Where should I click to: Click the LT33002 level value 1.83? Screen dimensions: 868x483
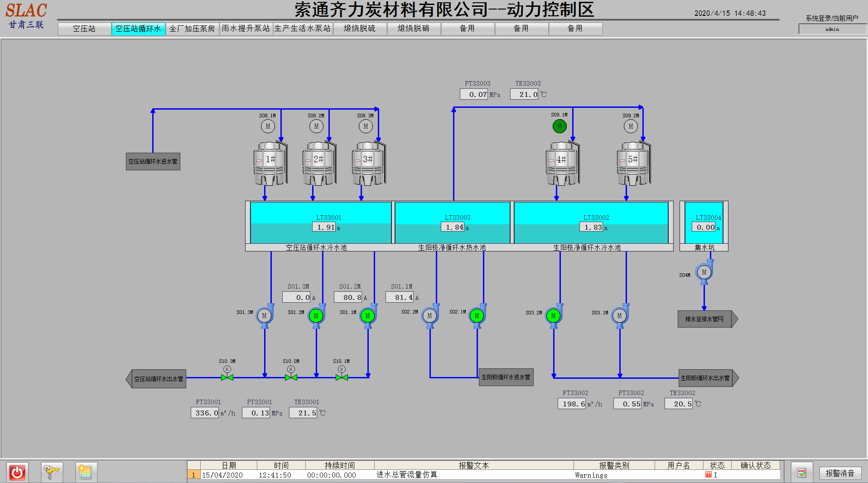point(592,227)
